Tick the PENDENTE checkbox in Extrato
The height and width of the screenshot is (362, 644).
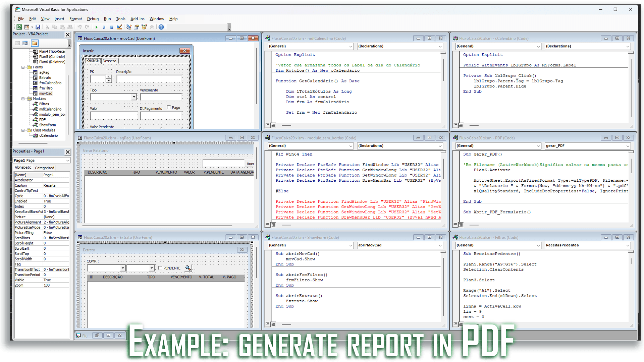pos(160,268)
